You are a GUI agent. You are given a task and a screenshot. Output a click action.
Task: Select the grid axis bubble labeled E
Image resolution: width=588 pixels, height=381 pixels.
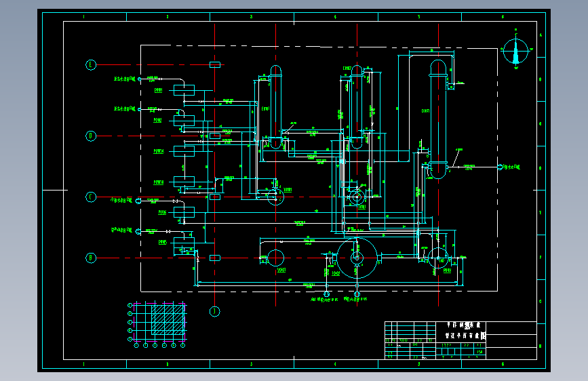point(91,65)
